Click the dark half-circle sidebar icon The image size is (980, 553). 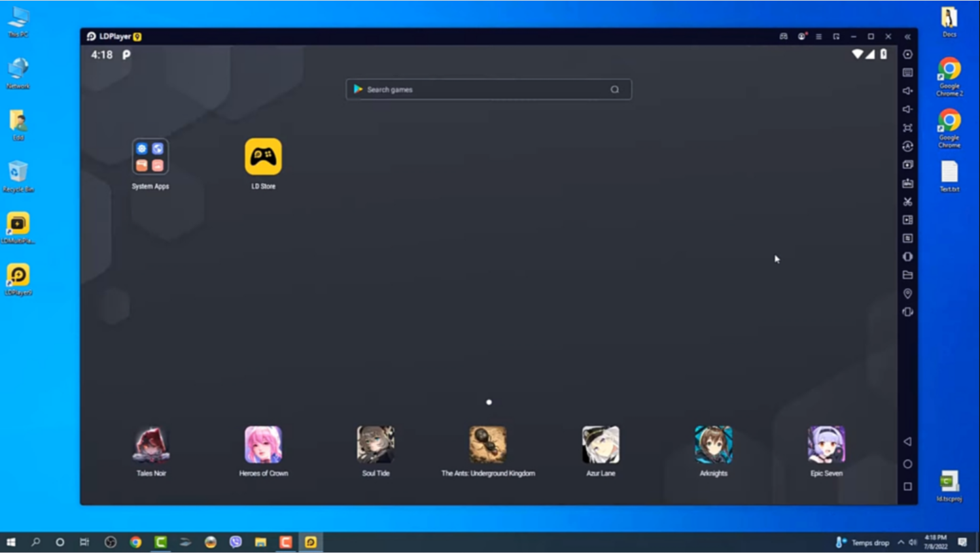(907, 256)
